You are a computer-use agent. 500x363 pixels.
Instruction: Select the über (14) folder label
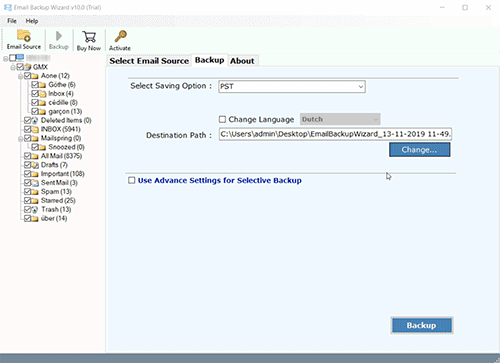pyautogui.click(x=54, y=219)
